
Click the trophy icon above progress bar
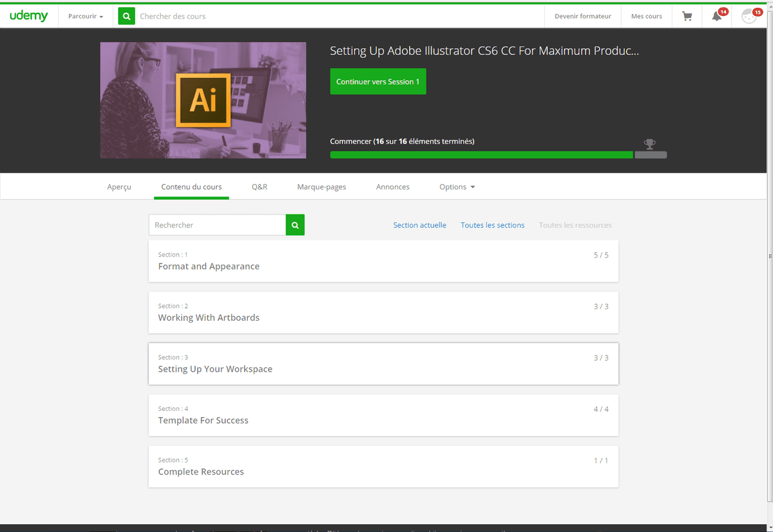(x=649, y=144)
